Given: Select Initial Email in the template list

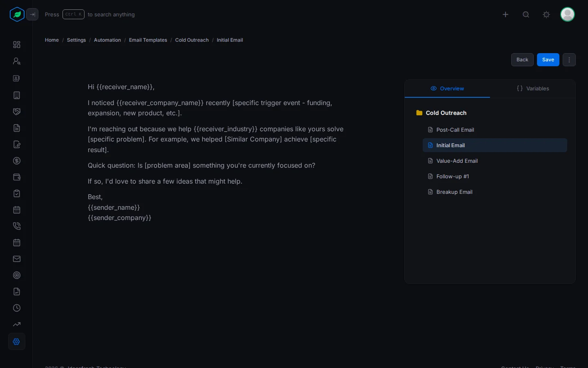Looking at the screenshot, I should 495,145.
